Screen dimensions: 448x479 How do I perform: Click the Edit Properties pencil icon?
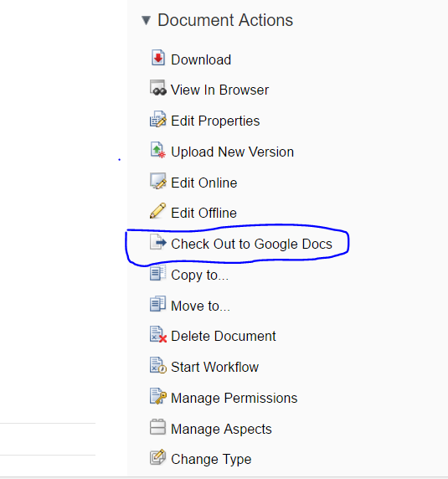tap(158, 119)
